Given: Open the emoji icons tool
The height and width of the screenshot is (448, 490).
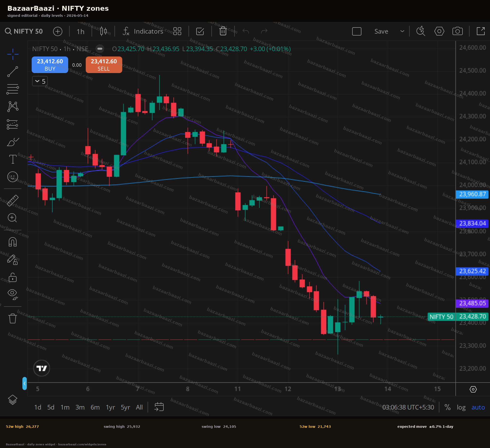Looking at the screenshot, I should tap(13, 177).
